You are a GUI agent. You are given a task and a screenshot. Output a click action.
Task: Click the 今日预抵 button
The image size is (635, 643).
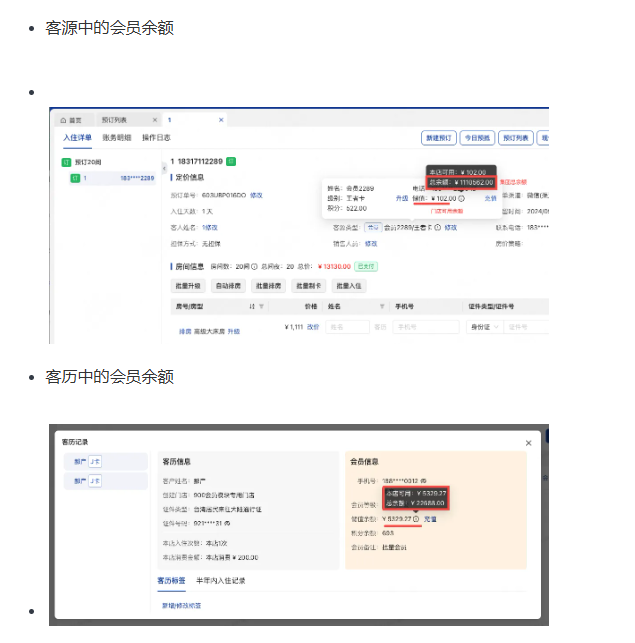[x=477, y=138]
